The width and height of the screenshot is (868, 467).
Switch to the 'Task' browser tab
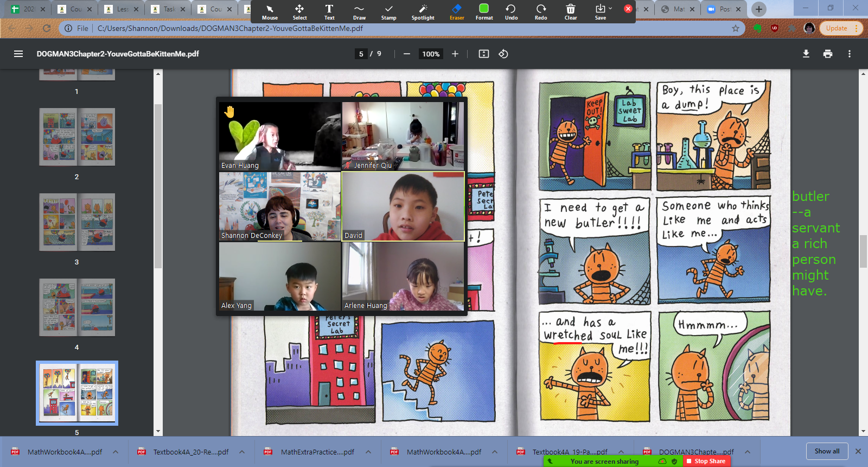point(168,9)
